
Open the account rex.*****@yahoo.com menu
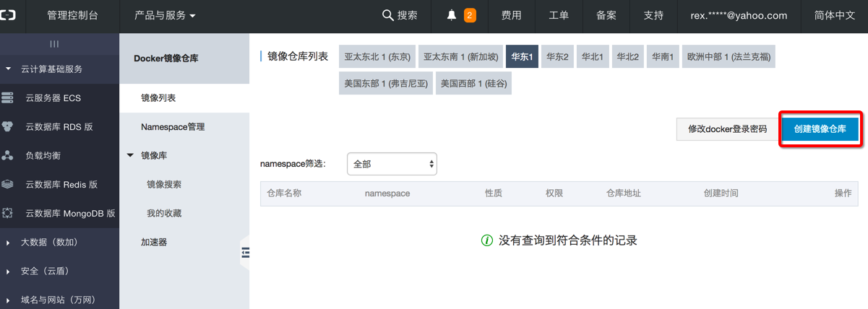[738, 15]
